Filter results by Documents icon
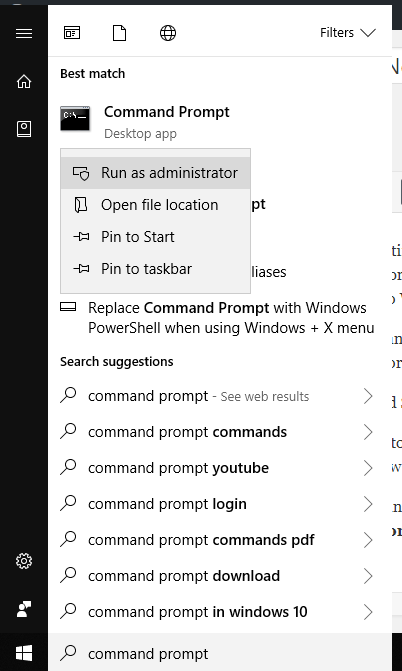Screen dimensions: 402x671 tap(119, 33)
